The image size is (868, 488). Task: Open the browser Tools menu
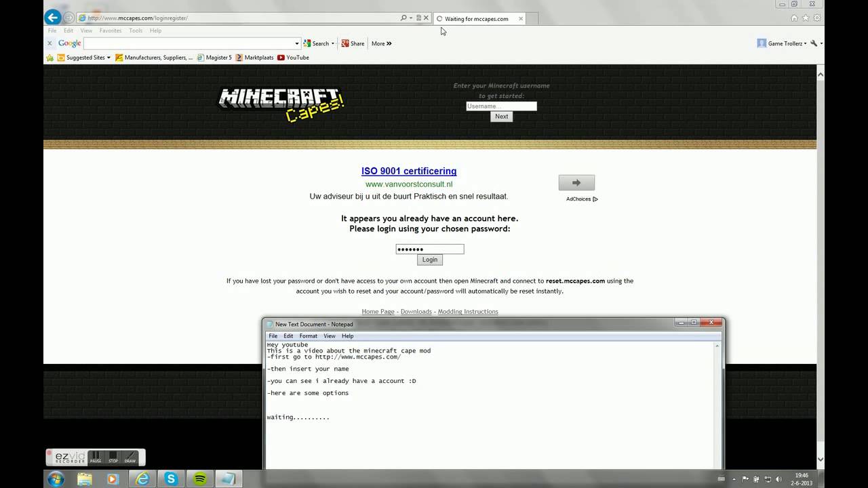point(136,30)
